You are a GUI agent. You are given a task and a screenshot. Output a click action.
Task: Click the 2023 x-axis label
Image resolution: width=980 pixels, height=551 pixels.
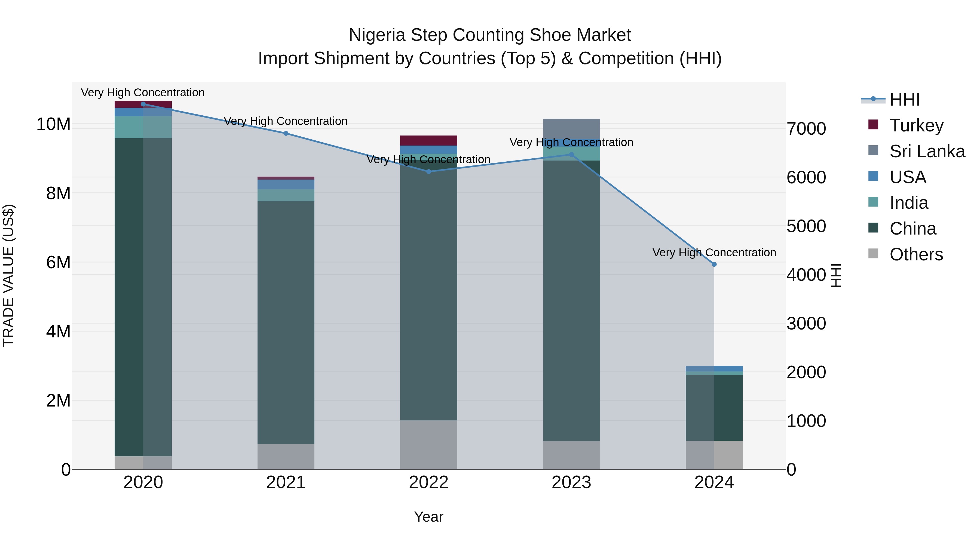pyautogui.click(x=571, y=482)
